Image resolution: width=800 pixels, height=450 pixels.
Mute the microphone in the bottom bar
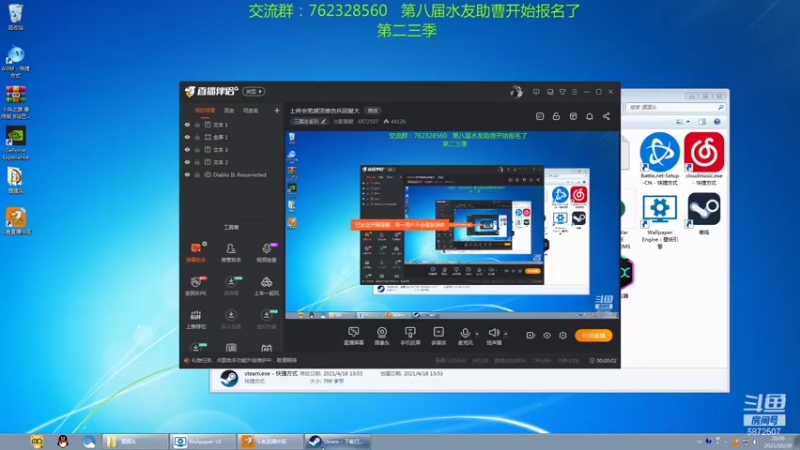point(465,336)
